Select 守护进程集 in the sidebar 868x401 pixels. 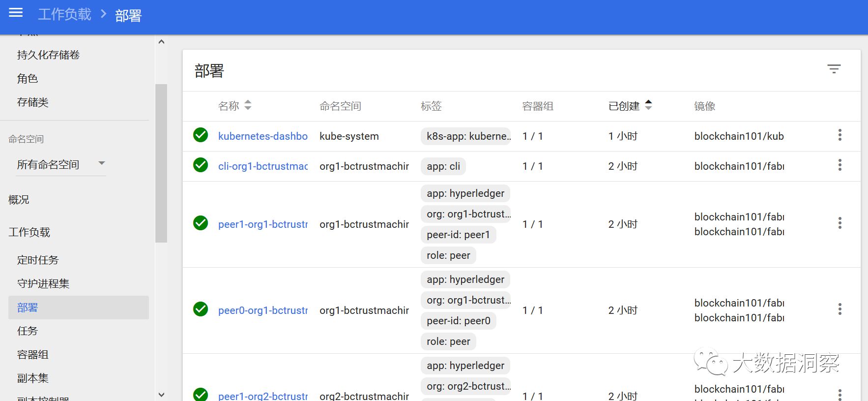click(x=43, y=283)
